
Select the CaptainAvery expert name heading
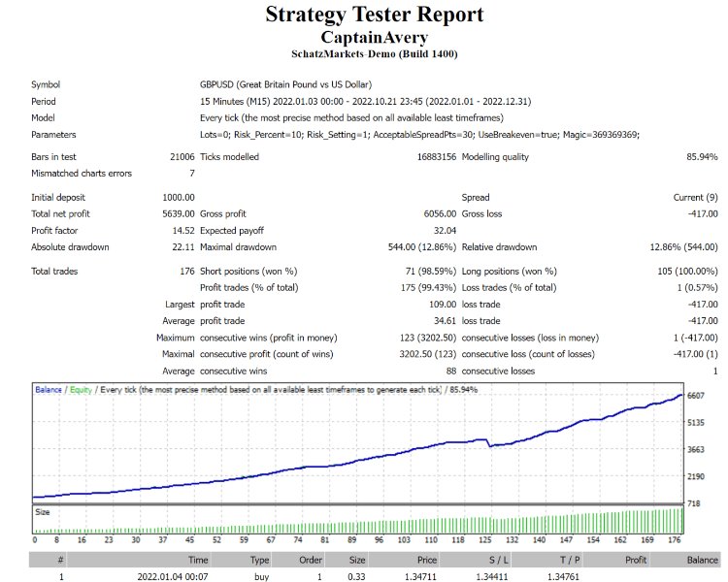(x=360, y=37)
